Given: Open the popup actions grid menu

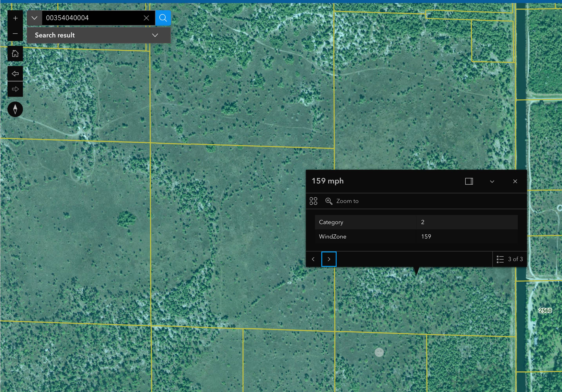Looking at the screenshot, I should 313,201.
